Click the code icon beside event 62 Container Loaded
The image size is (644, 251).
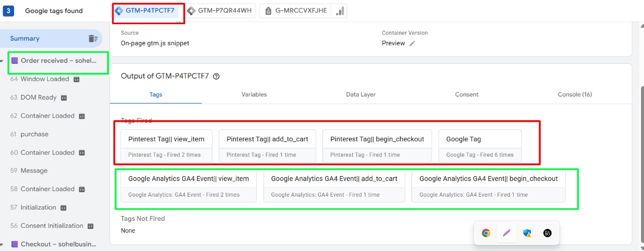82,116
